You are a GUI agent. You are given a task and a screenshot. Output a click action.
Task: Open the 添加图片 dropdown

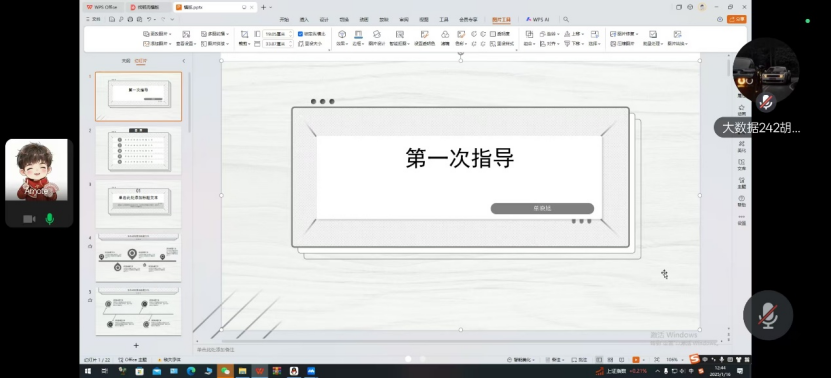[x=157, y=44]
